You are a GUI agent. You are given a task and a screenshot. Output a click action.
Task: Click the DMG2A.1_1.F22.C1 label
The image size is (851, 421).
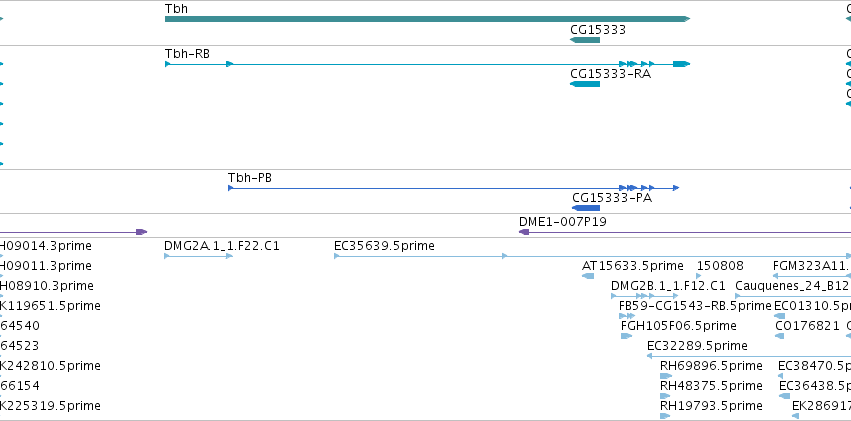(221, 246)
